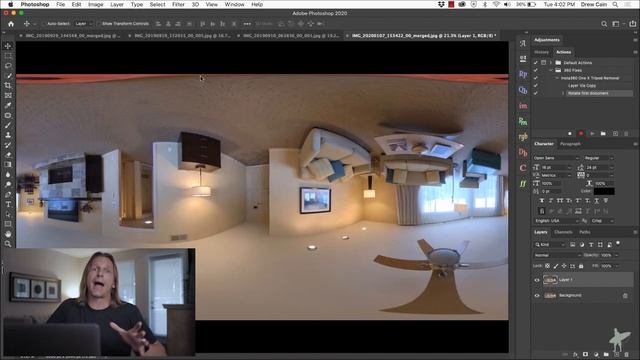Select the Dodge tool
The height and width of the screenshot is (360, 640).
pos(8,184)
